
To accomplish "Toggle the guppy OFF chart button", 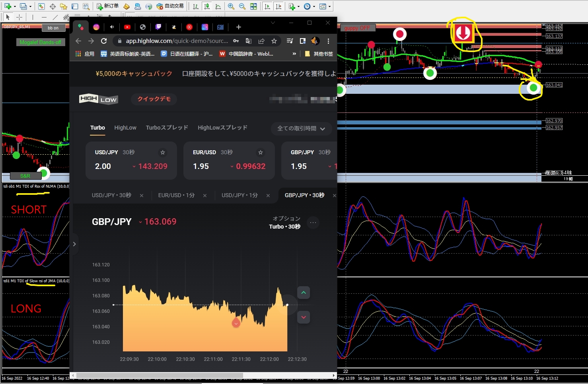I will point(357,28).
